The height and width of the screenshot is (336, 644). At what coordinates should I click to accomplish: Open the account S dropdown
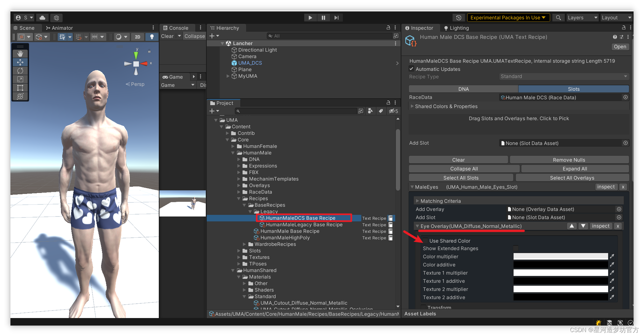pyautogui.click(x=24, y=18)
